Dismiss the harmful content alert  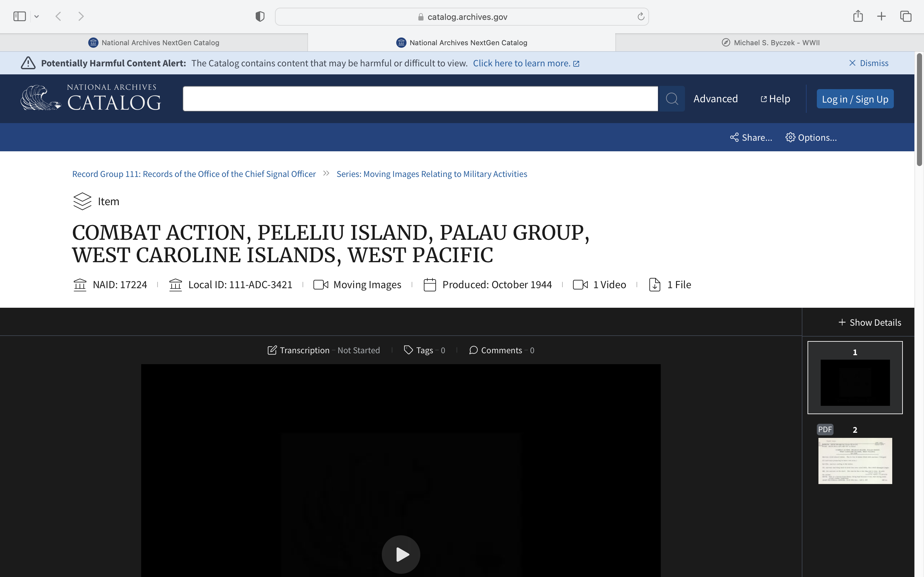[868, 63]
